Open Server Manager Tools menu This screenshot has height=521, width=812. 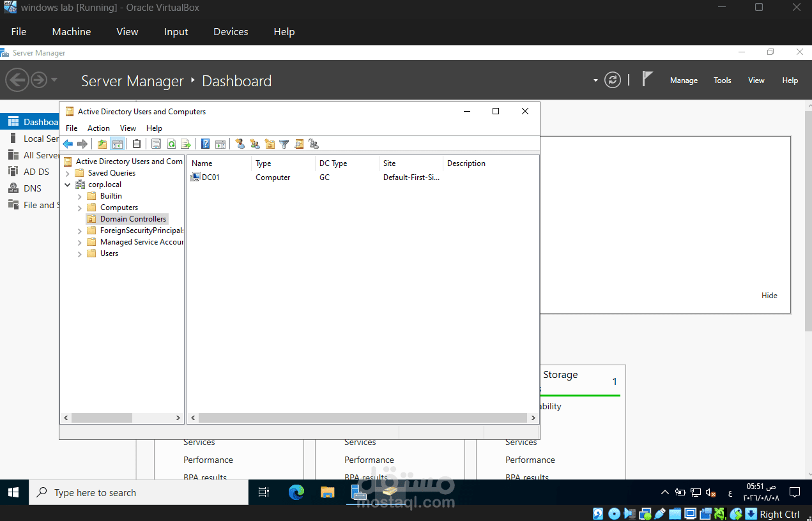723,80
